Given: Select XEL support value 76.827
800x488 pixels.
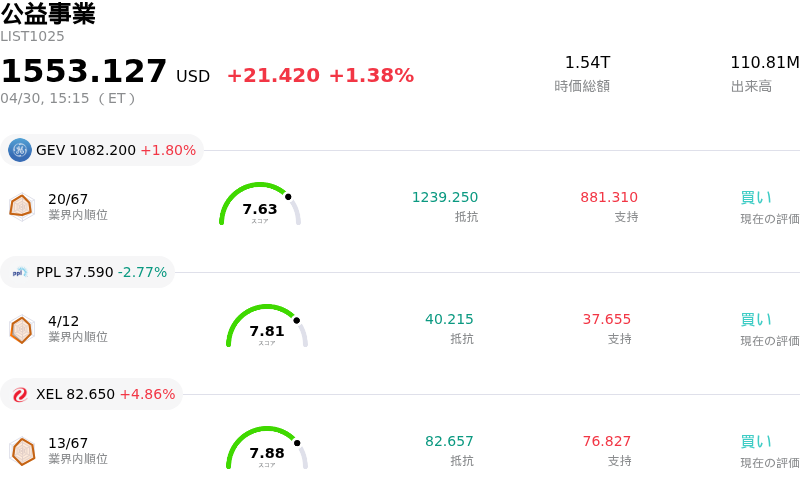Looking at the screenshot, I should click(x=607, y=441).
